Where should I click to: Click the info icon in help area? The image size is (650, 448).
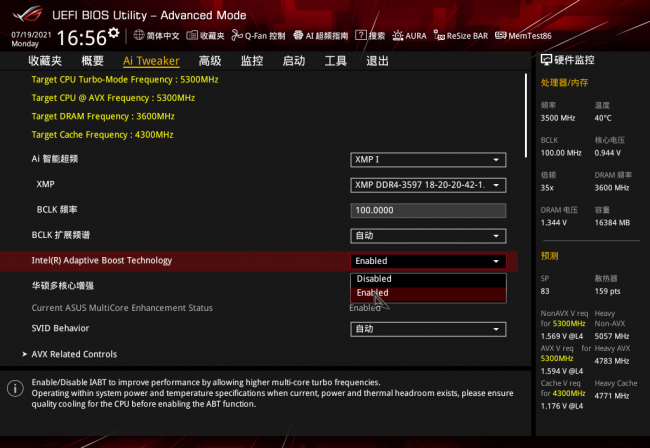[x=15, y=388]
